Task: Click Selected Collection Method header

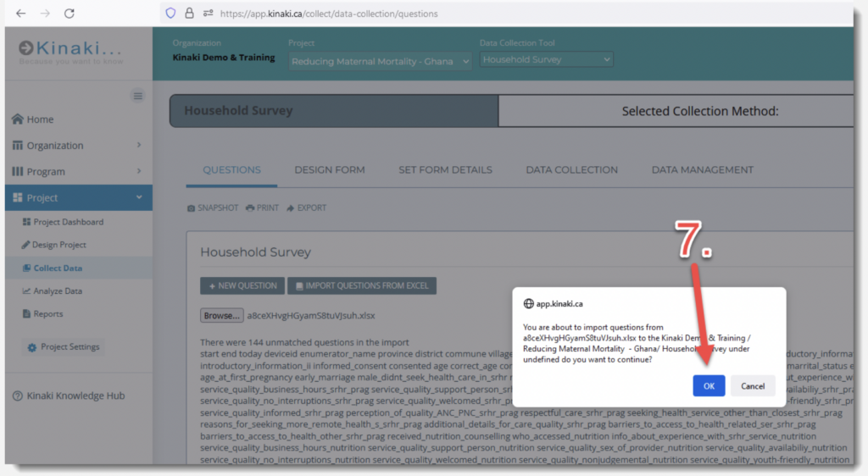Action: pos(700,111)
